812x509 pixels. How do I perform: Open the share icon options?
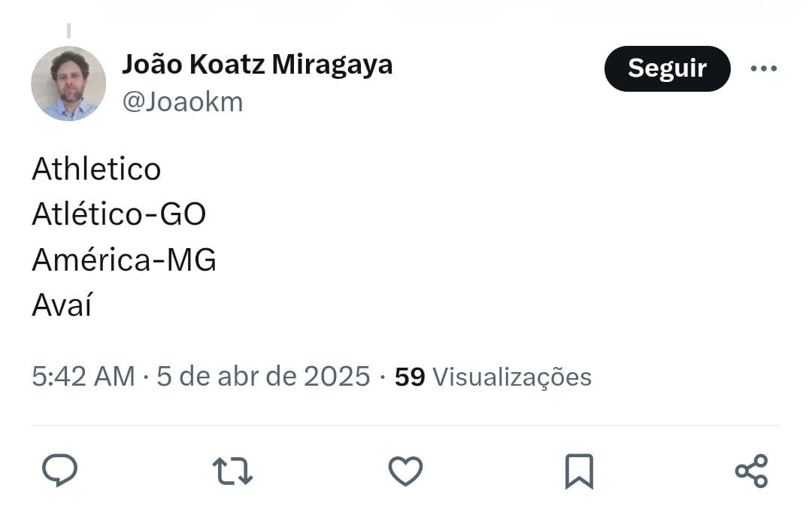751,471
